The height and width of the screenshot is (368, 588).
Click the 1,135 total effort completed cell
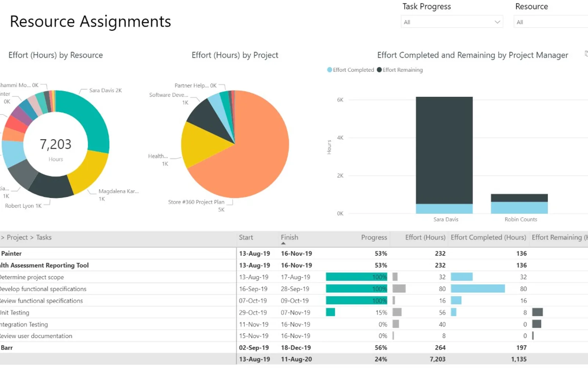pos(519,359)
